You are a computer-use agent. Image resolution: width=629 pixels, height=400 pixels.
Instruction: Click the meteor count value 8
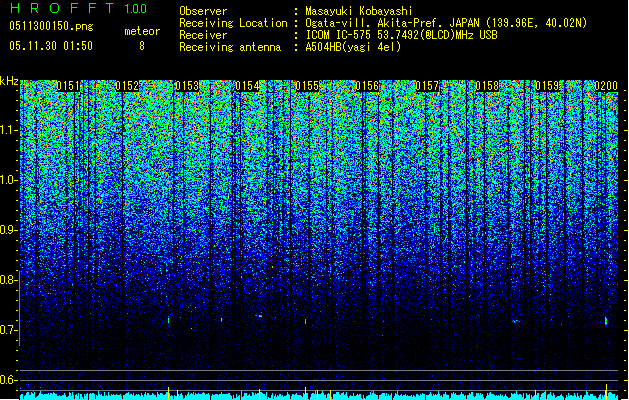[142, 46]
